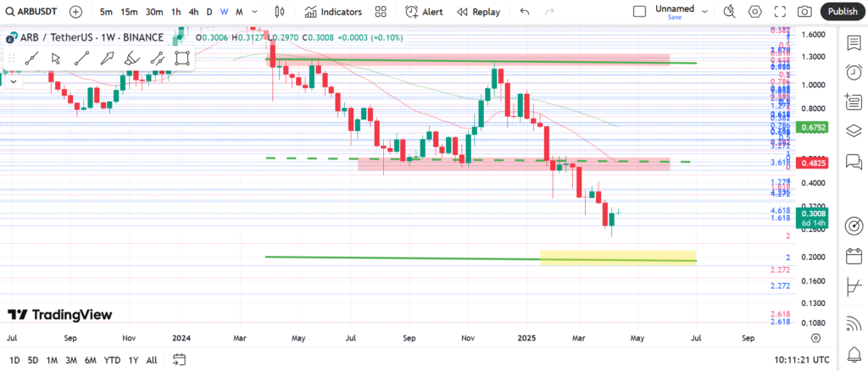This screenshot has width=868, height=371.
Task: Toggle the layout setup square
Action: coord(641,12)
